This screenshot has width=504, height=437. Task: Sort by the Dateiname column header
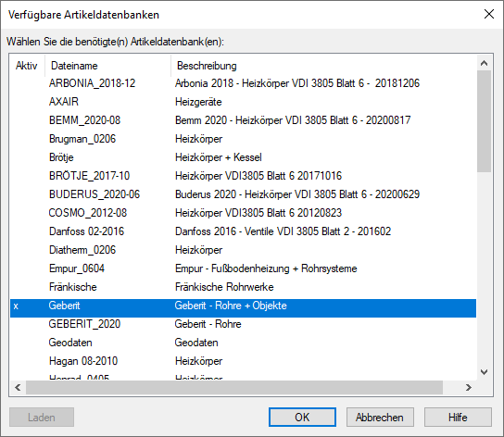[107, 66]
